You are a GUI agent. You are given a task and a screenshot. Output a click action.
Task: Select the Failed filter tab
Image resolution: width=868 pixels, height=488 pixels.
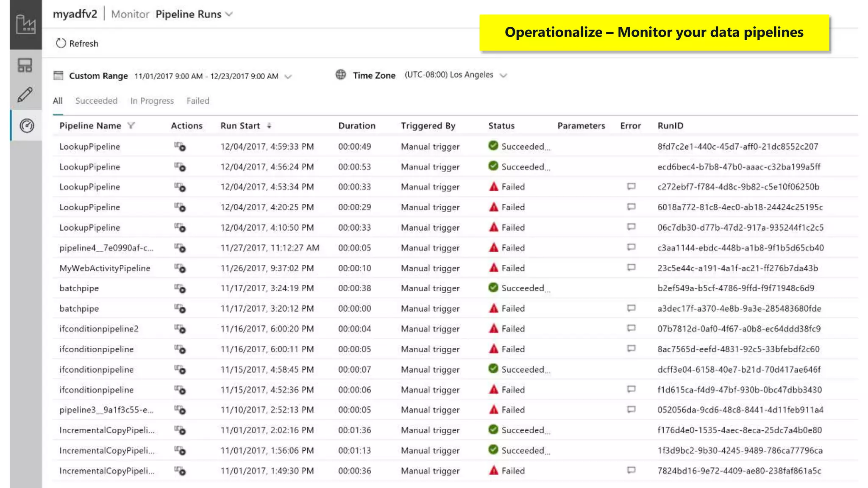[198, 101]
